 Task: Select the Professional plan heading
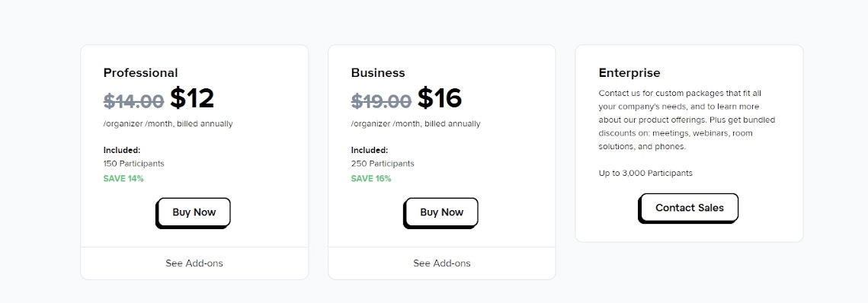[141, 73]
